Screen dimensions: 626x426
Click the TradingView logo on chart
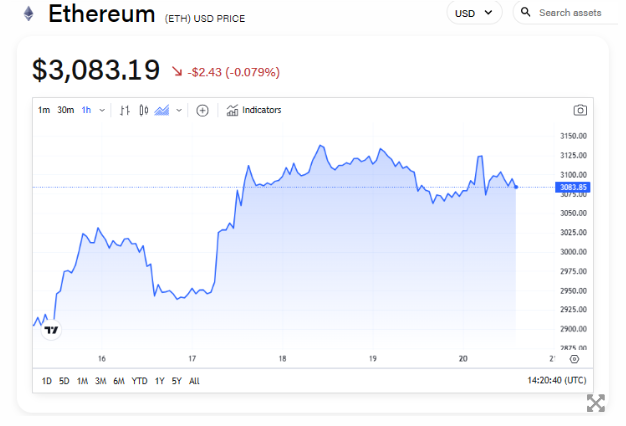(52, 328)
